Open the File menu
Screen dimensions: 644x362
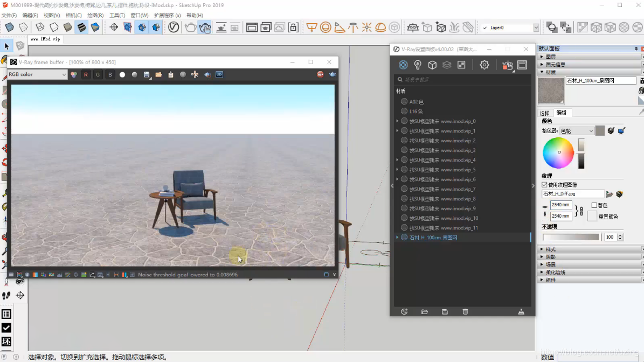click(9, 15)
